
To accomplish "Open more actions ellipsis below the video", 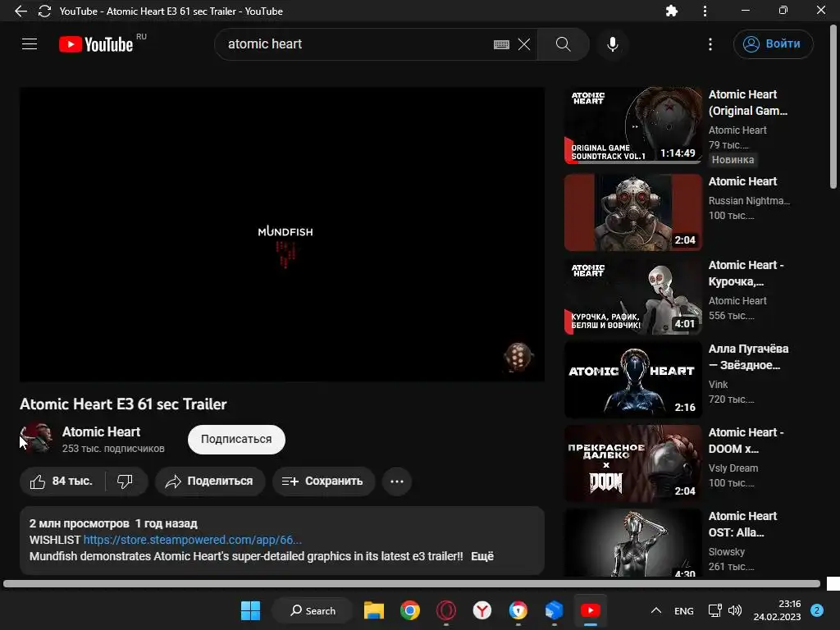I will (397, 481).
